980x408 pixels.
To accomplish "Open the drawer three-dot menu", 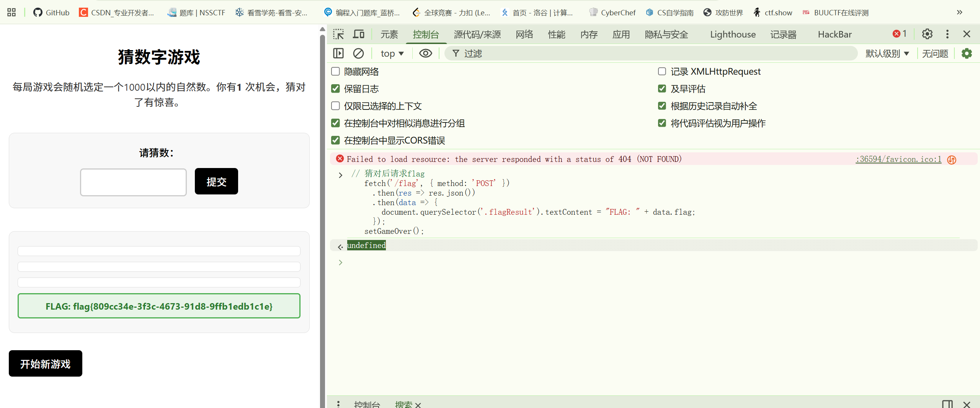I will [x=338, y=404].
